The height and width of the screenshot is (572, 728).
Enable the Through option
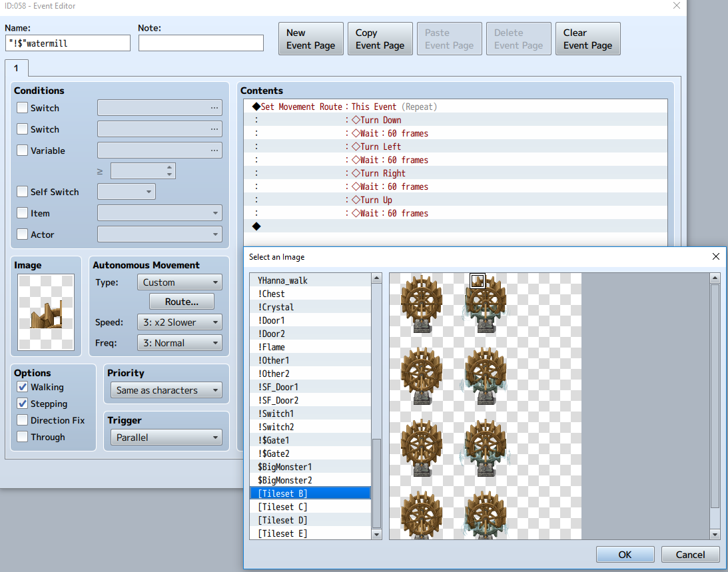[x=22, y=437]
